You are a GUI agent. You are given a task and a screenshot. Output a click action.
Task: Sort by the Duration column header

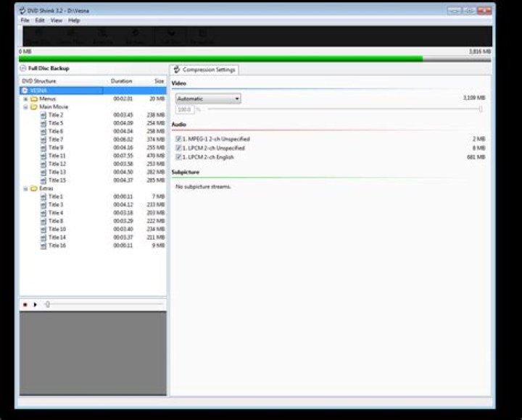(122, 81)
